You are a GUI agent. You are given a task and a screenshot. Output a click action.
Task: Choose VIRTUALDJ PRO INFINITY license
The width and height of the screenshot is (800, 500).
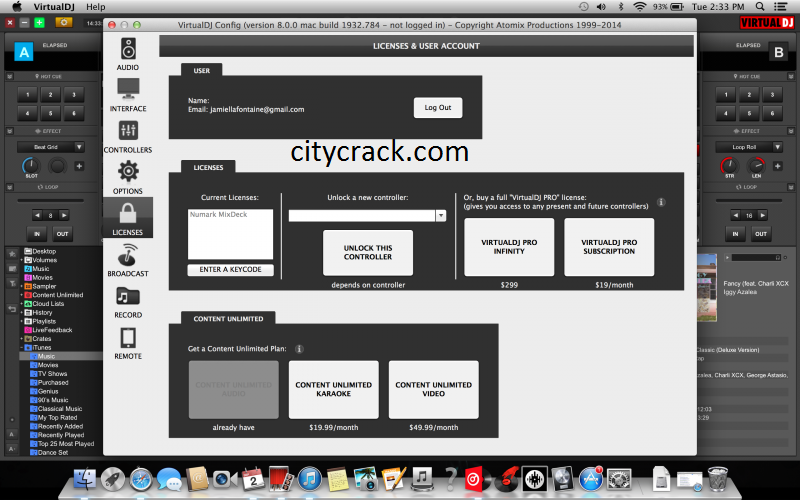click(509, 247)
